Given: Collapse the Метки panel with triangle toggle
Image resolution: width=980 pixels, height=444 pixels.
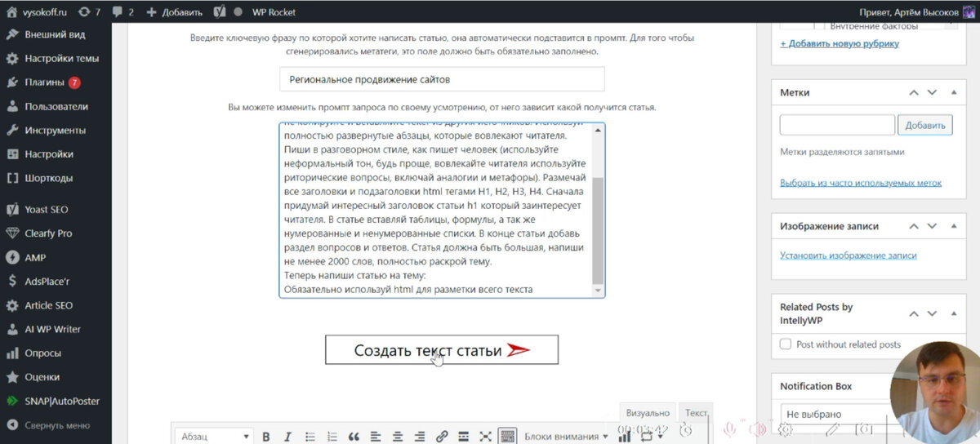Looking at the screenshot, I should pyautogui.click(x=953, y=93).
